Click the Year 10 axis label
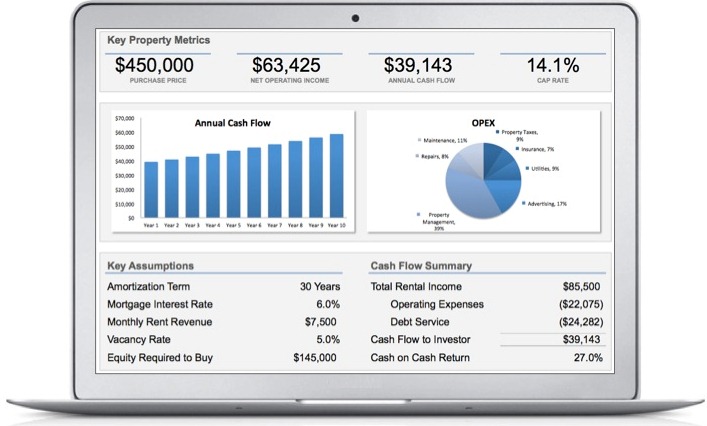707x426 pixels. [x=337, y=225]
